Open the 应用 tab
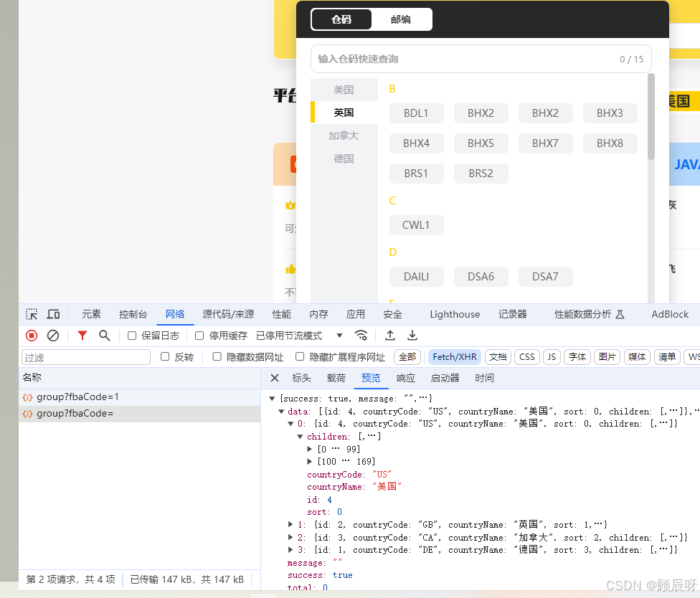This screenshot has width=700, height=598. [355, 314]
